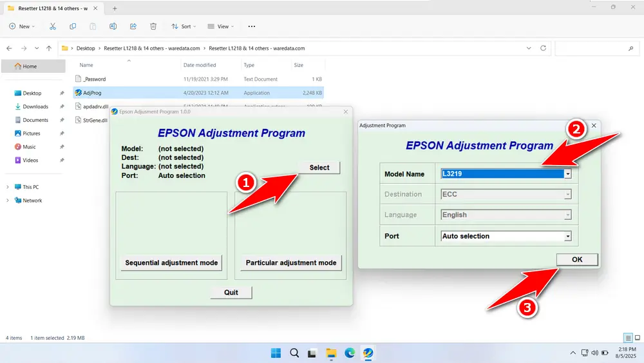644x363 pixels.
Task: Open the View dropdown in Explorer
Action: [220, 26]
